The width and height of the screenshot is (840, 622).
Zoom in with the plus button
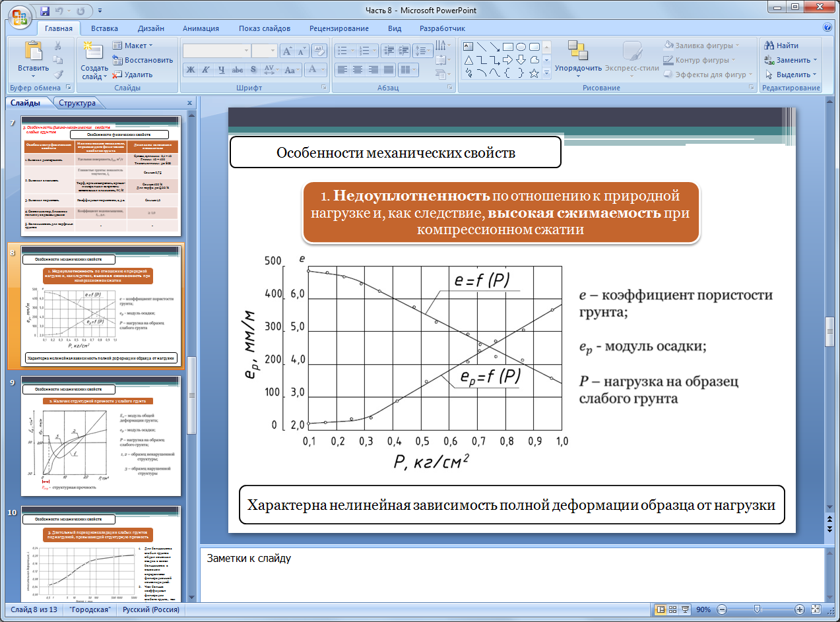(x=800, y=609)
